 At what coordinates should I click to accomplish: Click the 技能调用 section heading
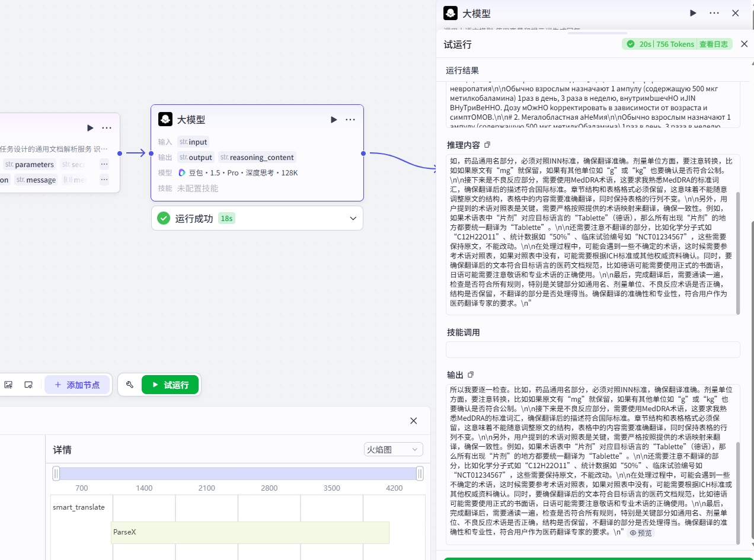(464, 332)
